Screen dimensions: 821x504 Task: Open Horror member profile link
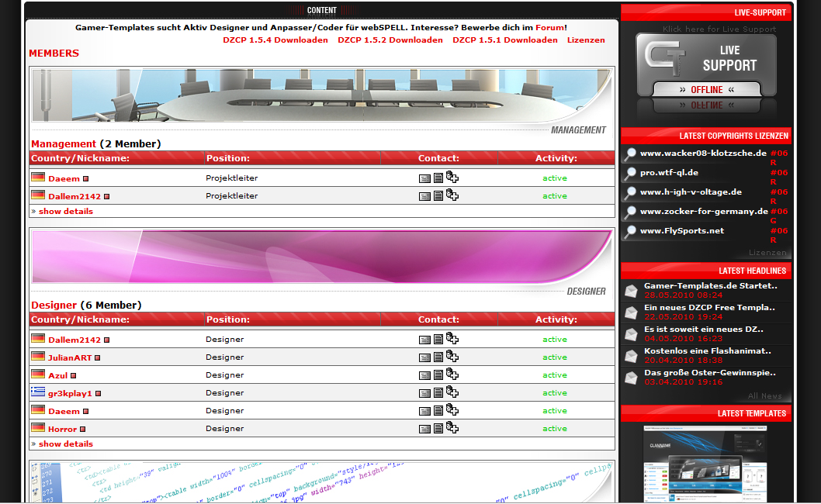(62, 429)
